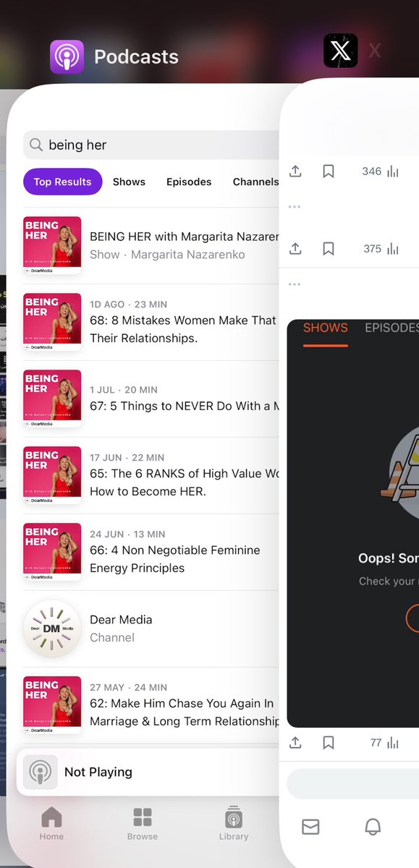Tap the 'being her' search field
The width and height of the screenshot is (419, 868).
pos(151,145)
